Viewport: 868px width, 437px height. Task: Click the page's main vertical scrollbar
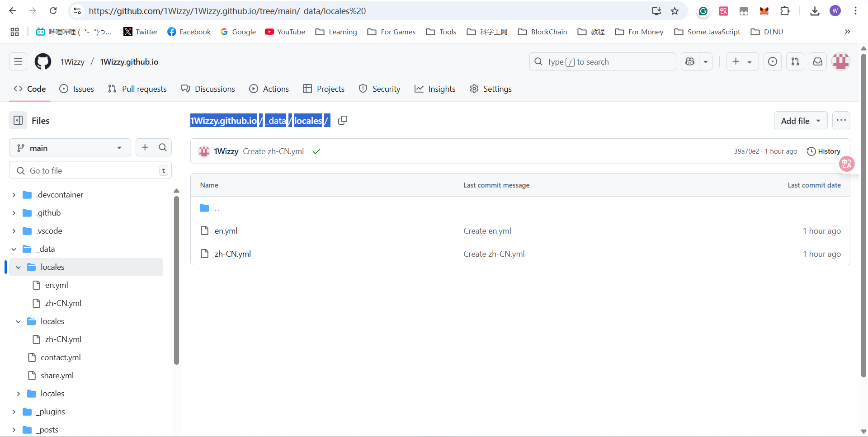pyautogui.click(x=863, y=216)
